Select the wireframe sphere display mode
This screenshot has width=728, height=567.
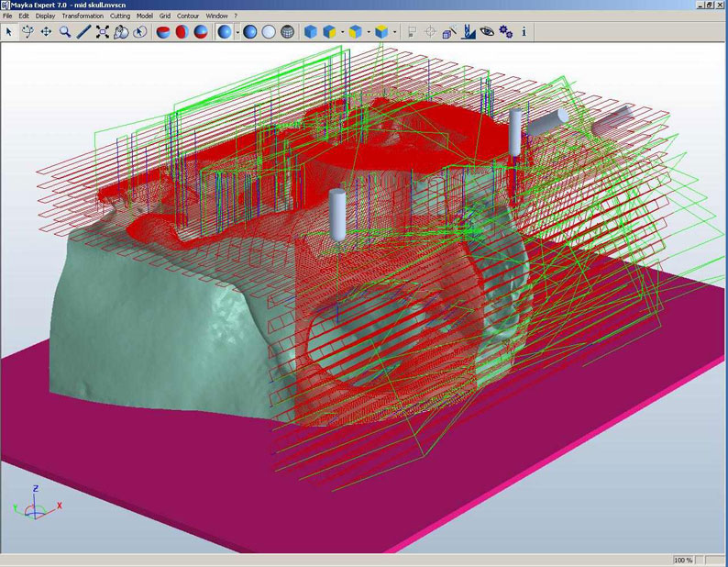pyautogui.click(x=288, y=32)
